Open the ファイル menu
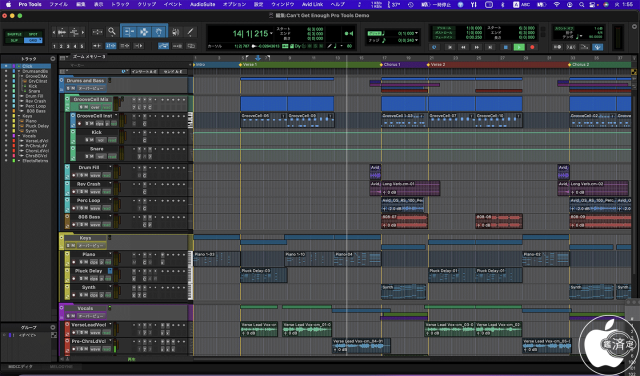This screenshot has height=376, width=640. [58, 4]
